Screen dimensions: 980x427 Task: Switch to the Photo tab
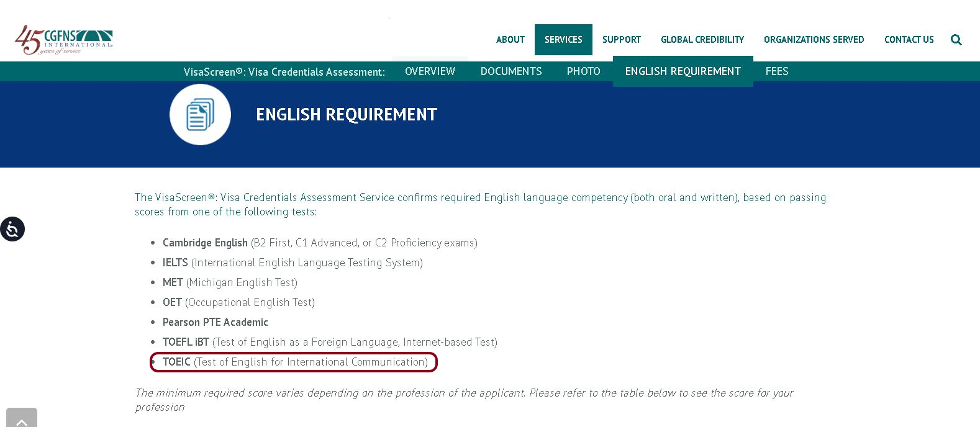[x=584, y=71]
